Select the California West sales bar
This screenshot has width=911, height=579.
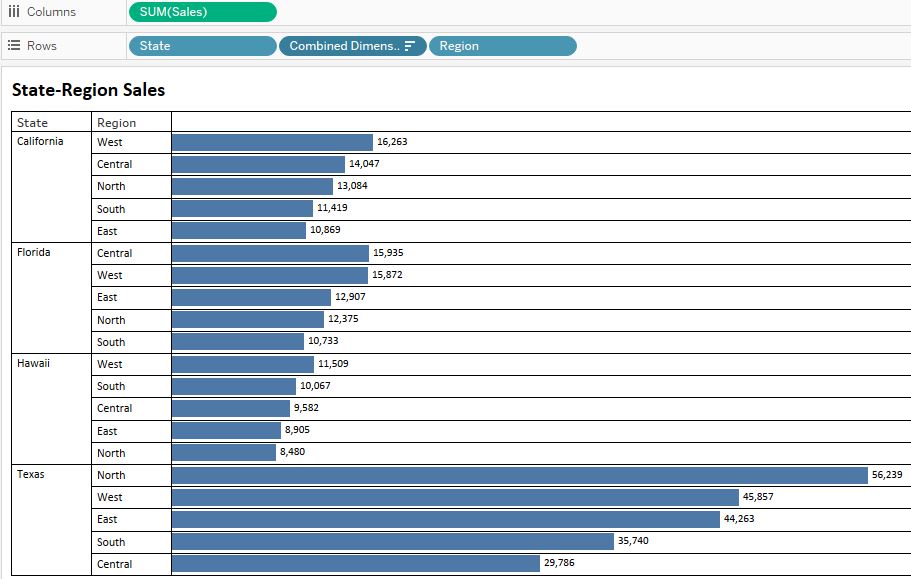click(x=270, y=141)
